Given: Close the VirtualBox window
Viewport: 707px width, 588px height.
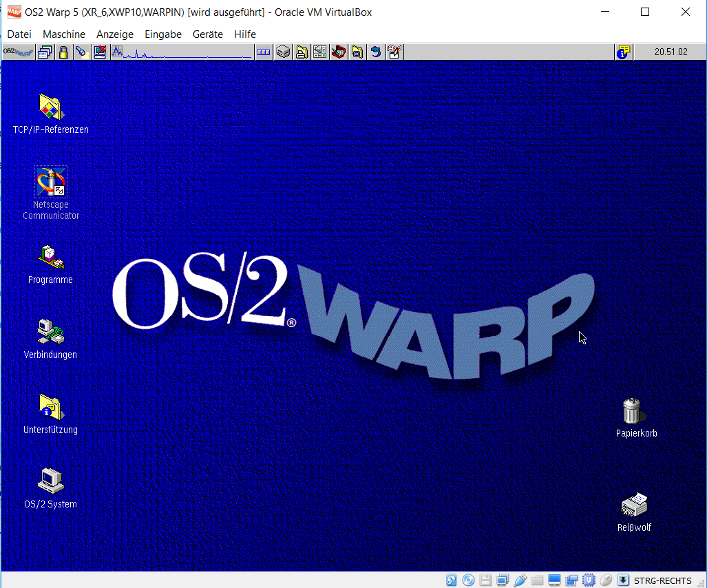Looking at the screenshot, I should [x=686, y=12].
